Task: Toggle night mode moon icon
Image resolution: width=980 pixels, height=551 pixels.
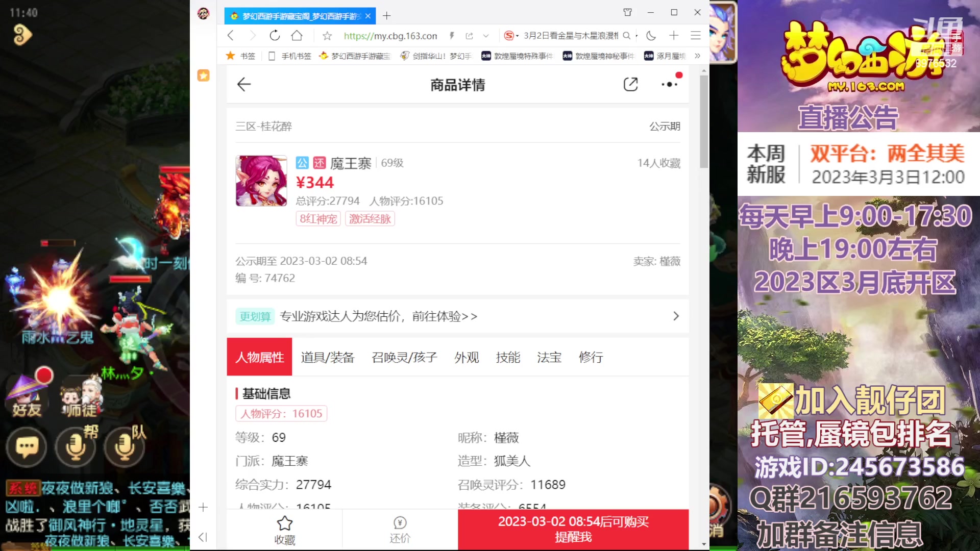Action: [651, 36]
